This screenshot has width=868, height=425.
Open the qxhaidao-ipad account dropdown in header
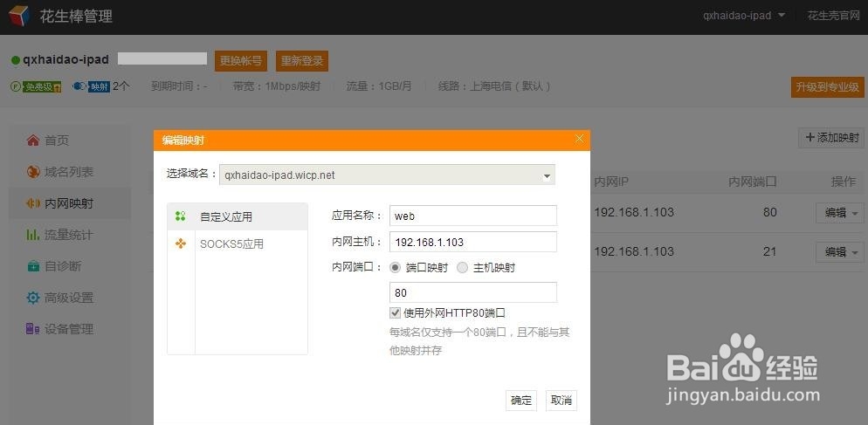click(x=744, y=16)
